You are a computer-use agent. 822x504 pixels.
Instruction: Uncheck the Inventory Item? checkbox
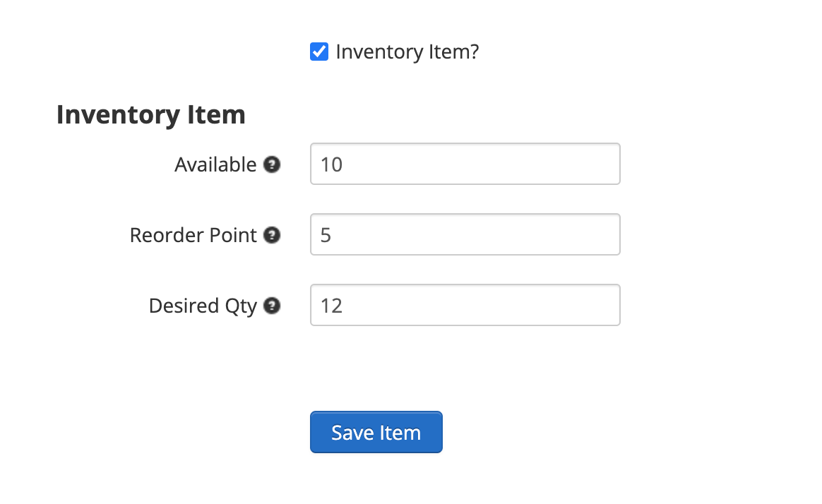pyautogui.click(x=318, y=52)
